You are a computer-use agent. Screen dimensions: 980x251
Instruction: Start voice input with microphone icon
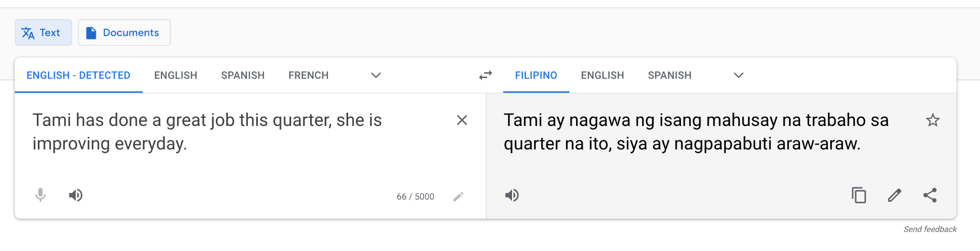point(41,195)
